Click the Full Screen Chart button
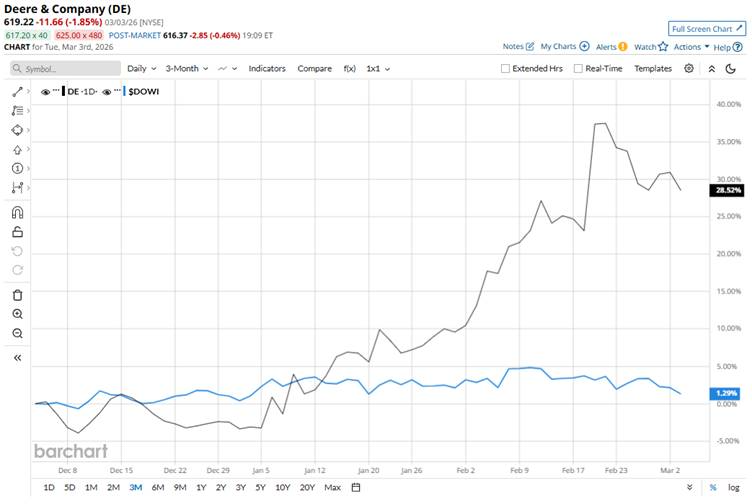Image resolution: width=752 pixels, height=504 pixels. pyautogui.click(x=706, y=29)
